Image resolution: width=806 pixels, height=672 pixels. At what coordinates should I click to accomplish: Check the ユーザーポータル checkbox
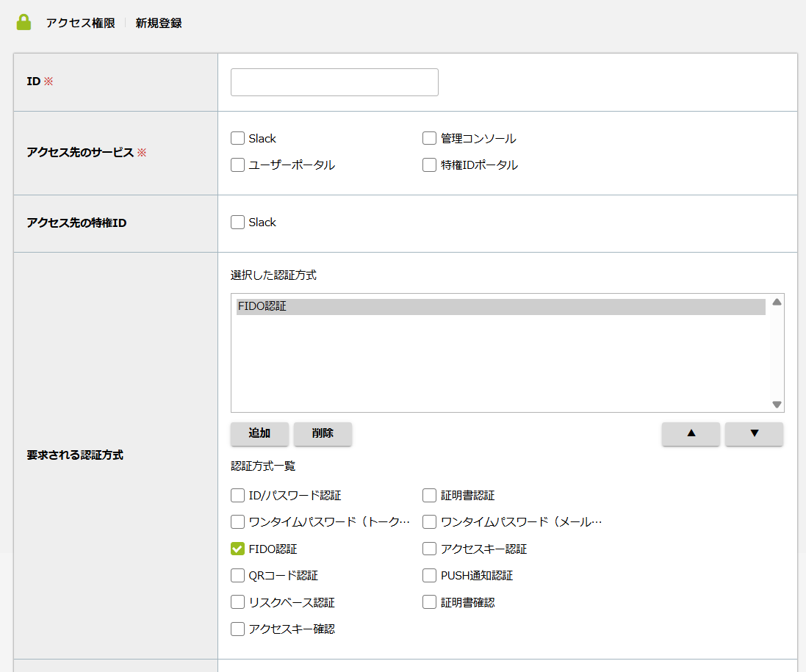237,165
